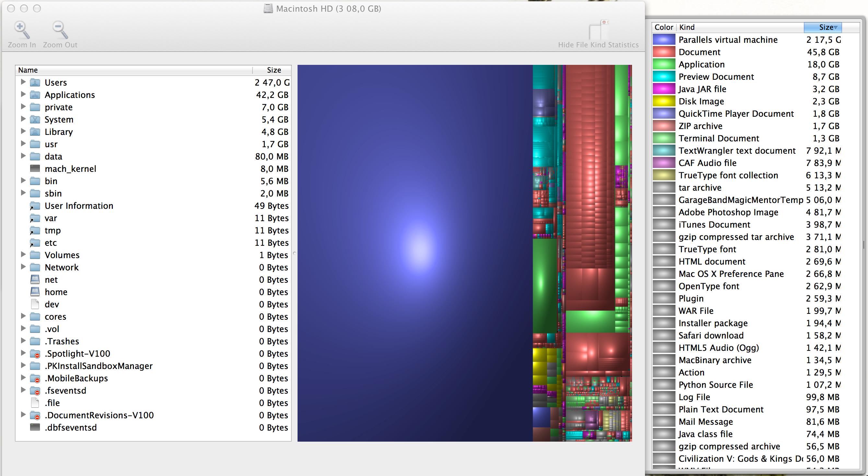Select the sbin folder row
Viewport: 868px width, 476px height.
(x=153, y=194)
